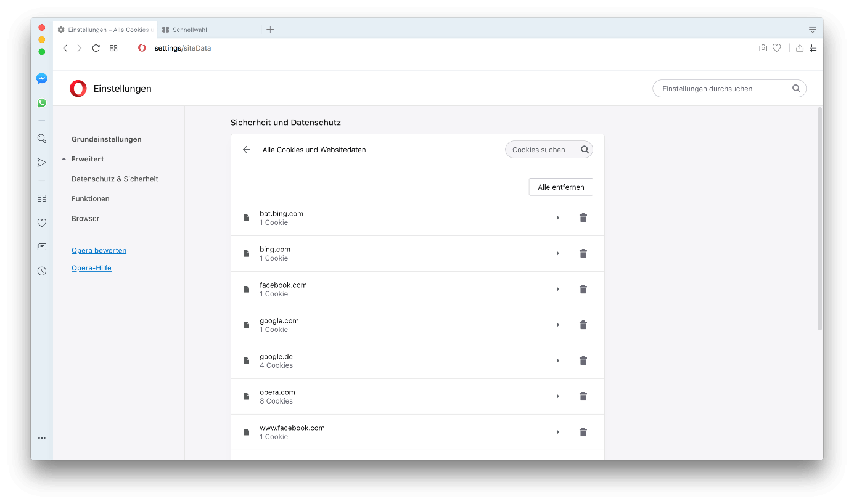Open a new tab with plus button
The image size is (854, 504).
pyautogui.click(x=270, y=30)
